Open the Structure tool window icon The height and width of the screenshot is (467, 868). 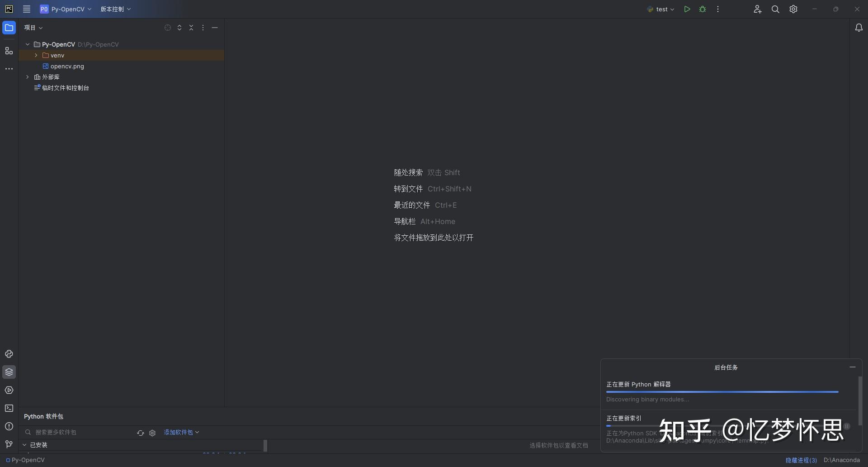pyautogui.click(x=9, y=51)
